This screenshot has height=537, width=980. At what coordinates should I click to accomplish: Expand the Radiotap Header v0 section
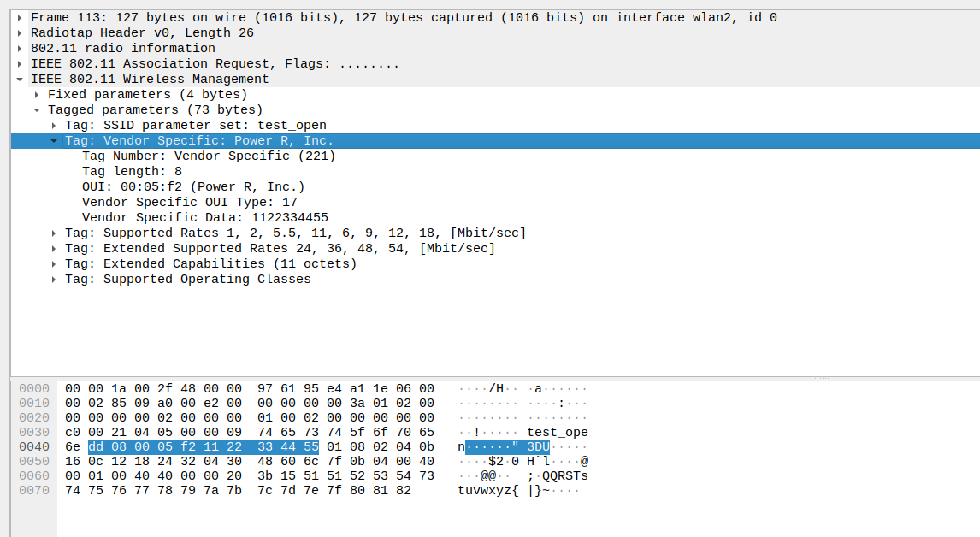click(20, 33)
